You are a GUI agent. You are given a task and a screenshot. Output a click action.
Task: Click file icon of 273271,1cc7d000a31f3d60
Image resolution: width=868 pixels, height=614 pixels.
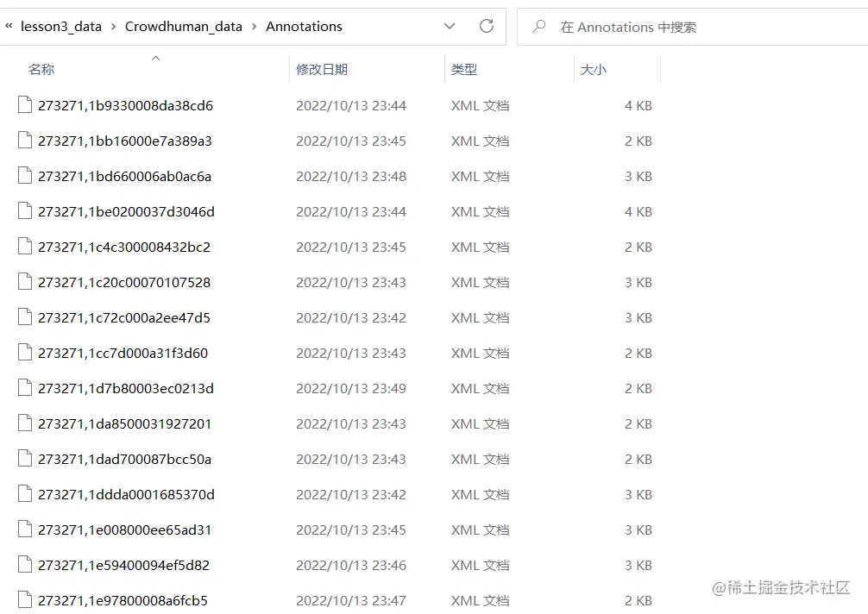pos(25,353)
